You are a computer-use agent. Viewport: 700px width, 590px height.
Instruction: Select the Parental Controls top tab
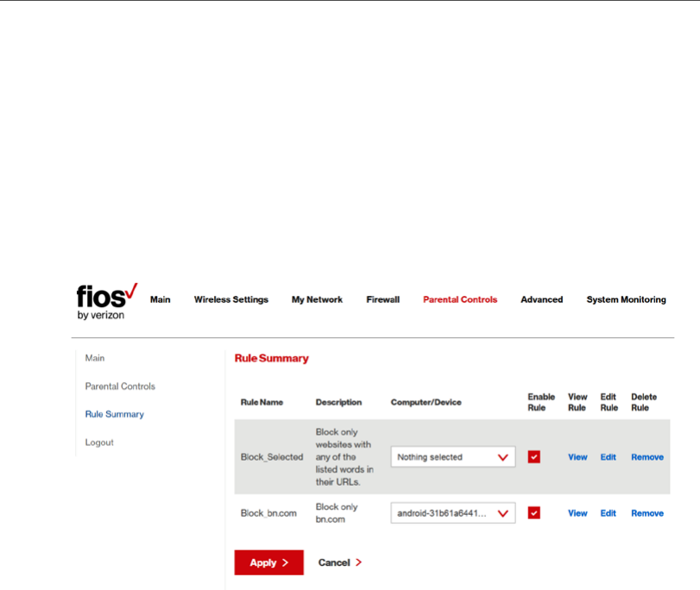click(x=460, y=299)
